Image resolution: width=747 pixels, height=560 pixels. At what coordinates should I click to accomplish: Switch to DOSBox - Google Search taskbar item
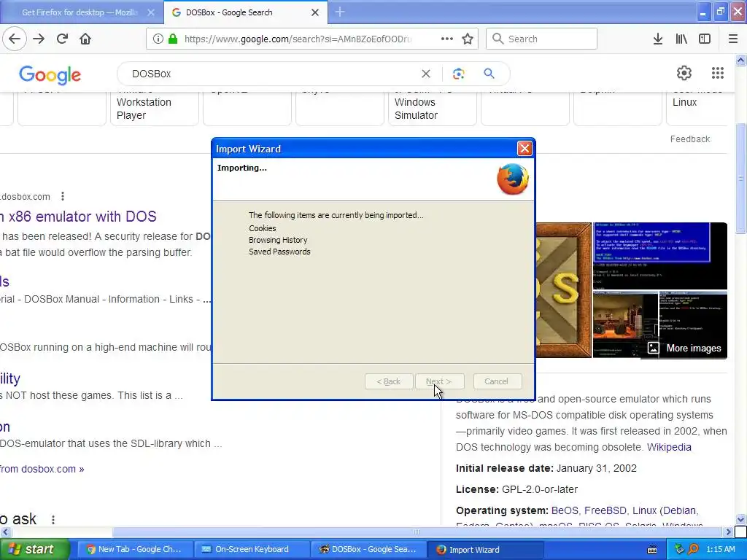coord(368,549)
